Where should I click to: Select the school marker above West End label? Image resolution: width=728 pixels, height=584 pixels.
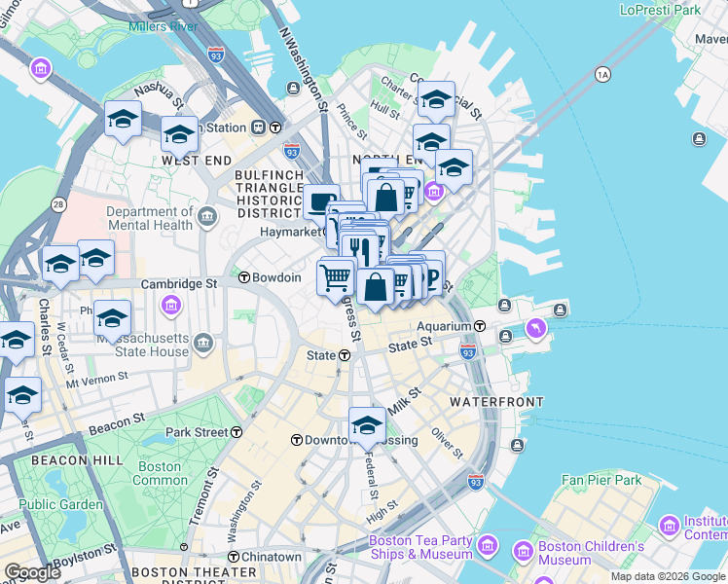[180, 137]
